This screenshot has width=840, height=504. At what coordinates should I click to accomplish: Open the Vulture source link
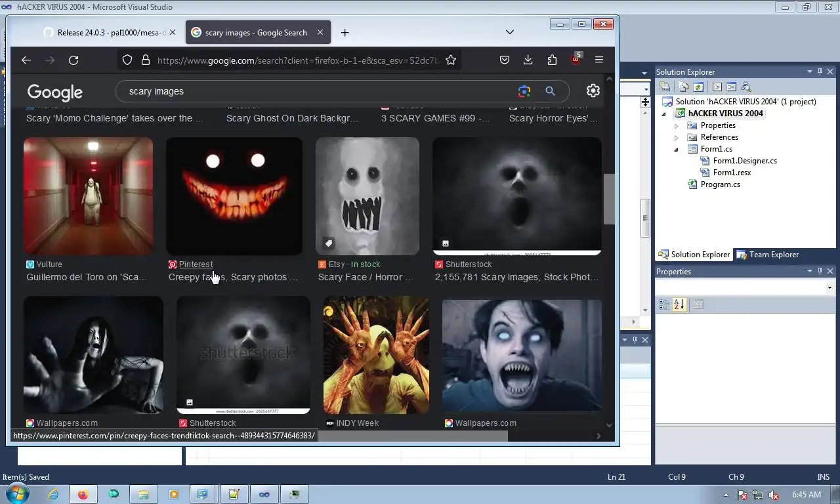tap(49, 264)
